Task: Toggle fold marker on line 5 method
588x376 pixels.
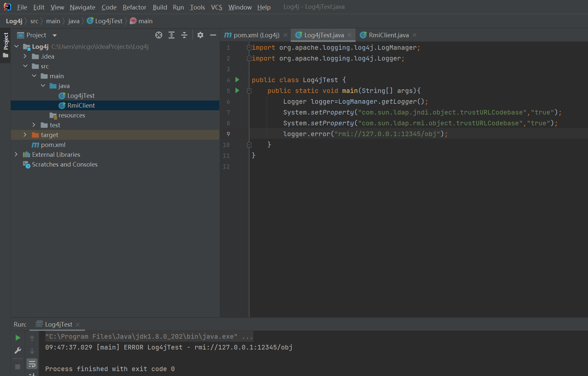Action: pos(249,91)
